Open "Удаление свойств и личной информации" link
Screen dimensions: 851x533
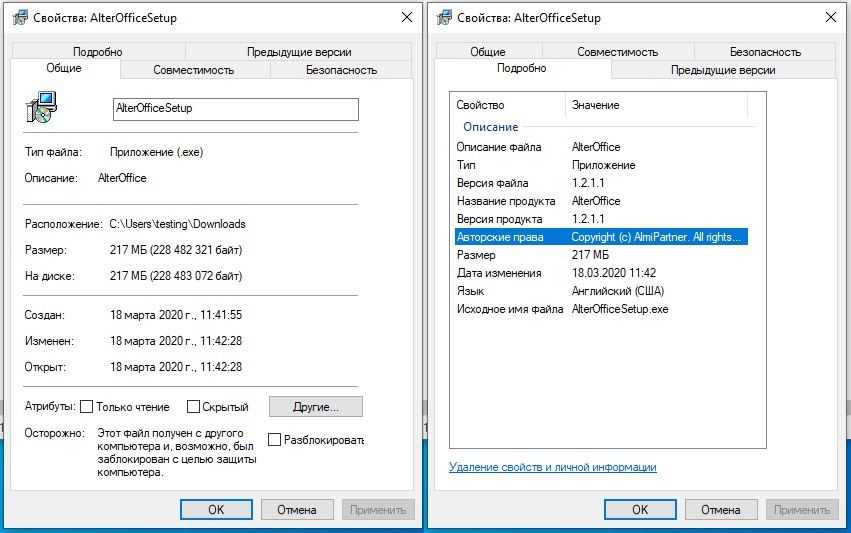click(553, 467)
